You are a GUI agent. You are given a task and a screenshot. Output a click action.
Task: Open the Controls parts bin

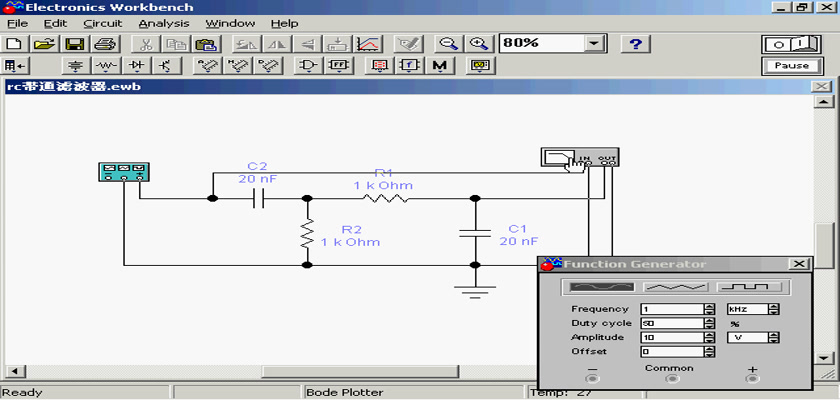click(410, 66)
